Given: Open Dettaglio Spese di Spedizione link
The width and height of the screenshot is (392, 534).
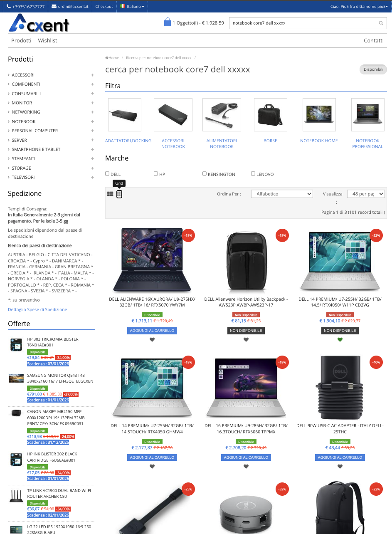Looking at the screenshot, I should coord(37,309).
